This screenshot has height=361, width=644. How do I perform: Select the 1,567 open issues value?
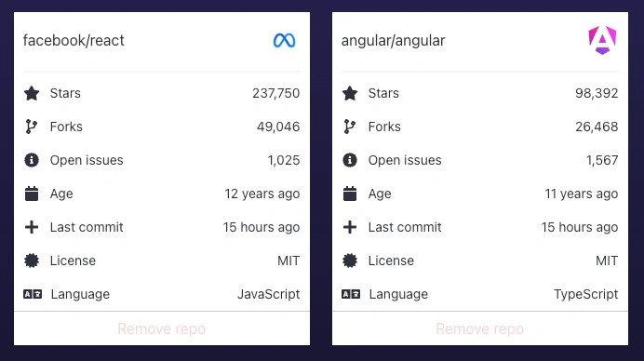(602, 160)
